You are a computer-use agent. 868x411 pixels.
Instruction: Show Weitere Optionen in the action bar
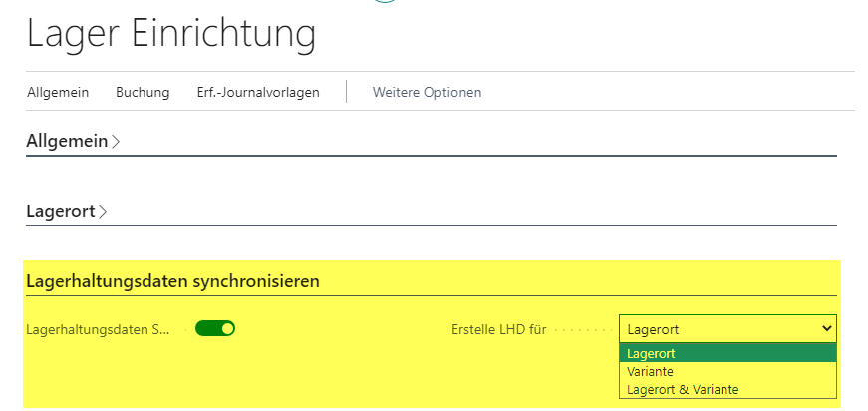427,92
